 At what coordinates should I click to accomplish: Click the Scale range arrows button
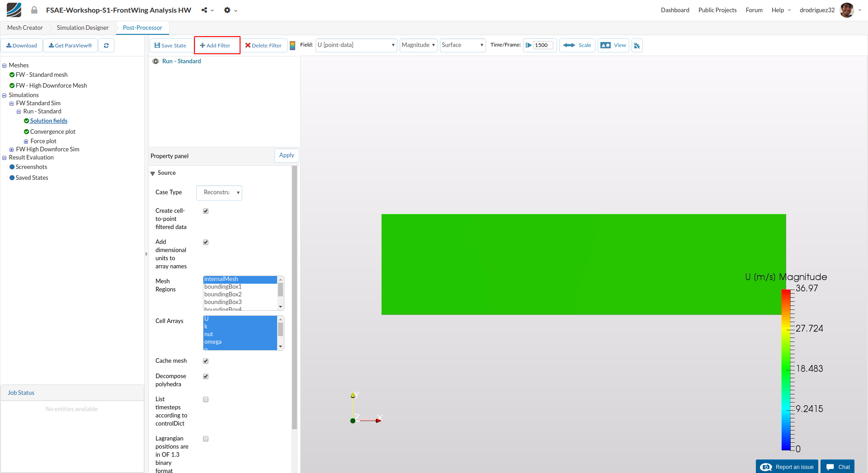(577, 45)
